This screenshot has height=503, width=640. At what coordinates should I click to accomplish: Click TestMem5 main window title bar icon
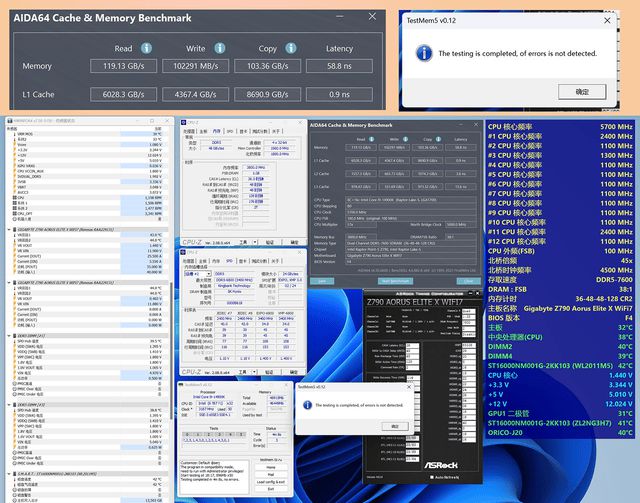[181, 385]
